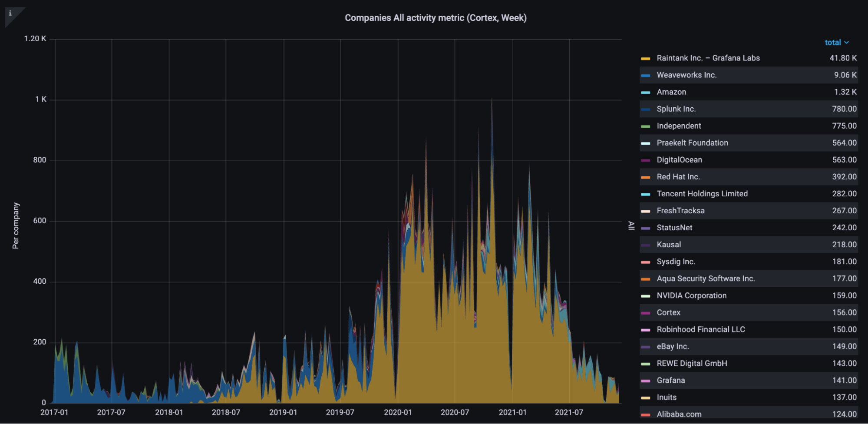The height and width of the screenshot is (424, 868).
Task: Click the green swatch next to NVIDIA Corporation
Action: 647,295
